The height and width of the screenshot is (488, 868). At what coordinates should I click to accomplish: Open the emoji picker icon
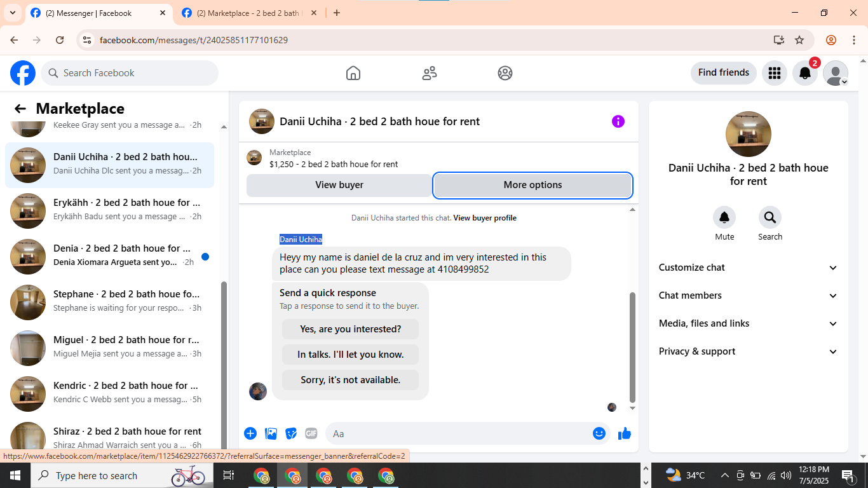point(599,433)
